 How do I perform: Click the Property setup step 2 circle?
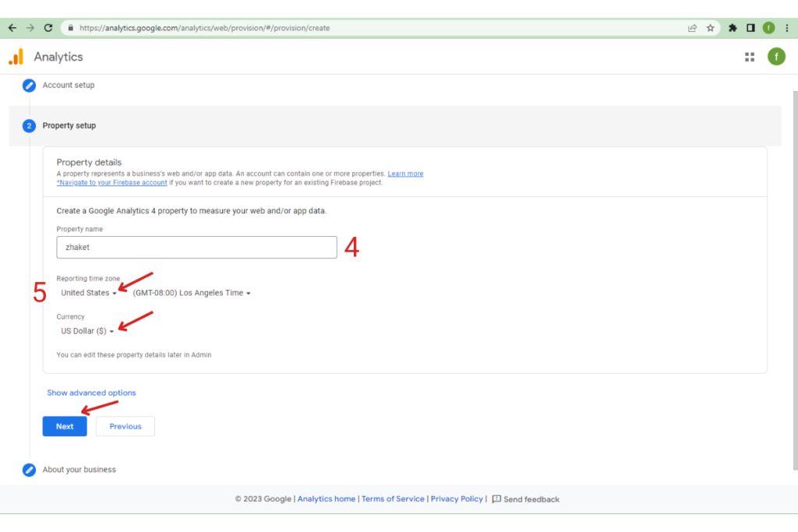29,125
